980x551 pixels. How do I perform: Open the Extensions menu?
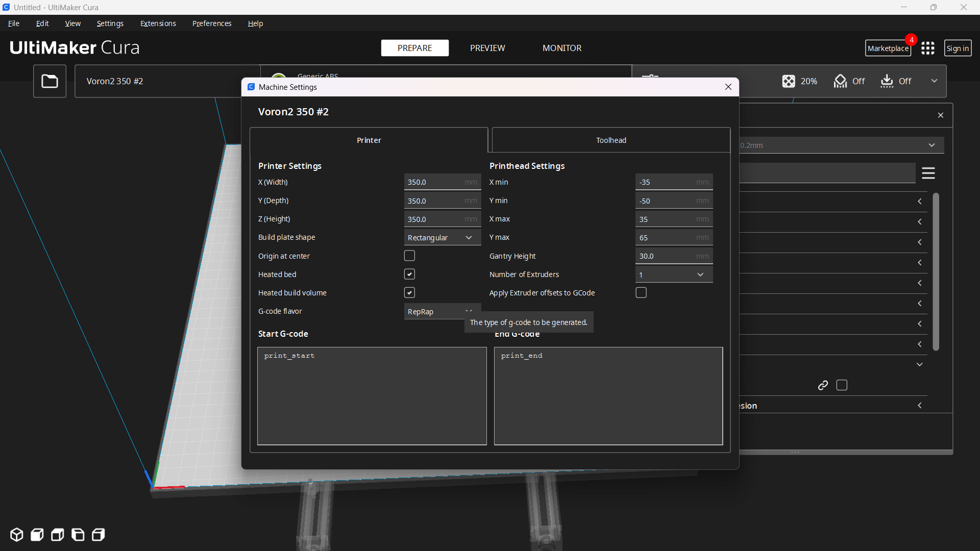158,23
